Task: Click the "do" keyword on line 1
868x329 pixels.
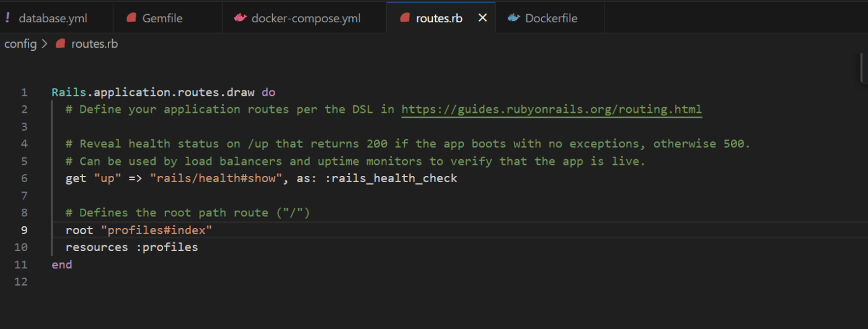Action: tap(268, 92)
